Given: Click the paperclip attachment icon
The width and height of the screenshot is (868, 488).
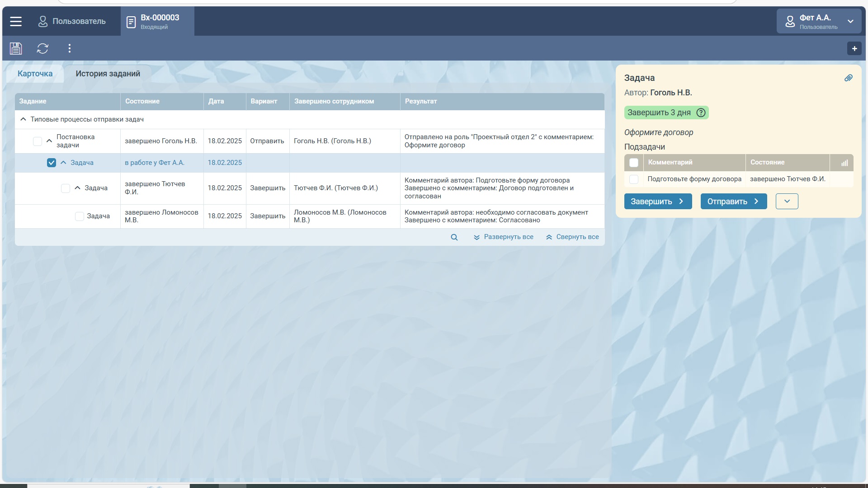Looking at the screenshot, I should point(848,78).
